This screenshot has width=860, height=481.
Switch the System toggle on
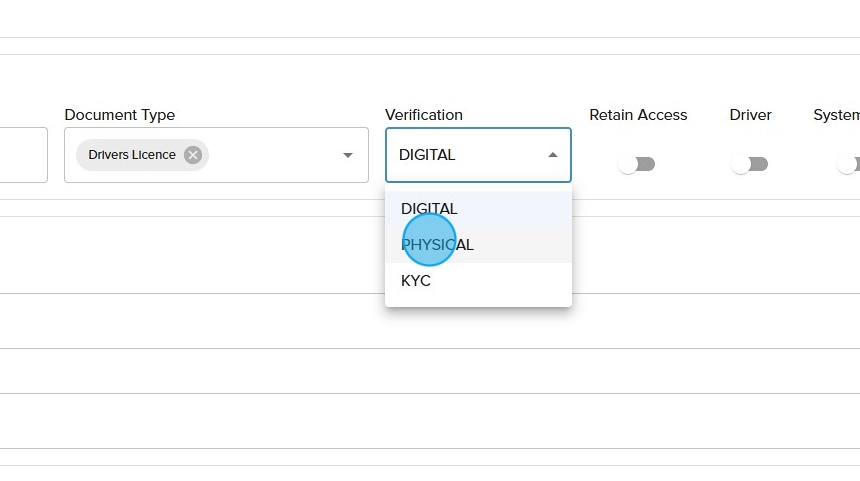[850, 164]
